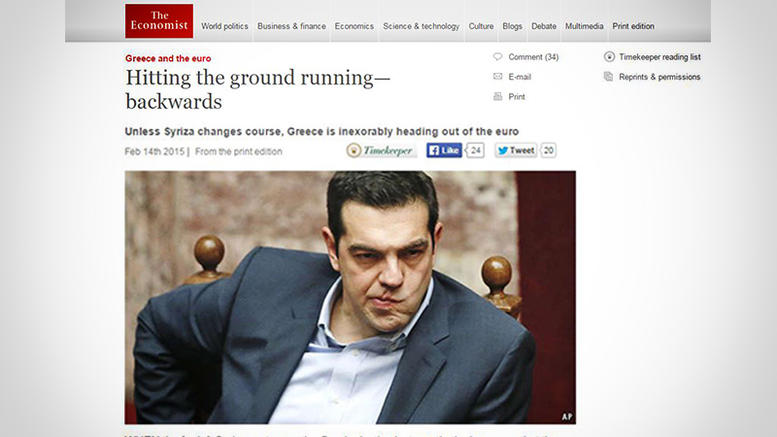The height and width of the screenshot is (437, 777).
Task: Click the Reprints & permissions document icon
Action: (x=609, y=77)
